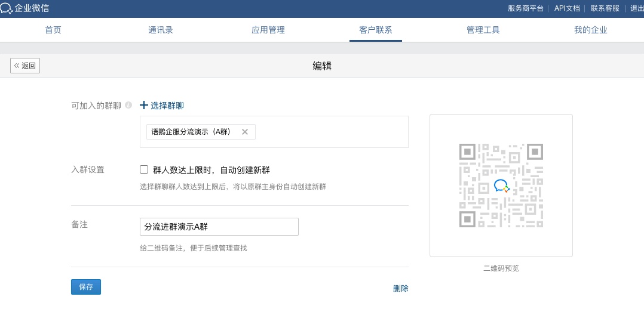Viewport: 644px width, 309px height.
Task: Enable 群人数达上限时，自动创建新群 checkbox
Action: (144, 169)
